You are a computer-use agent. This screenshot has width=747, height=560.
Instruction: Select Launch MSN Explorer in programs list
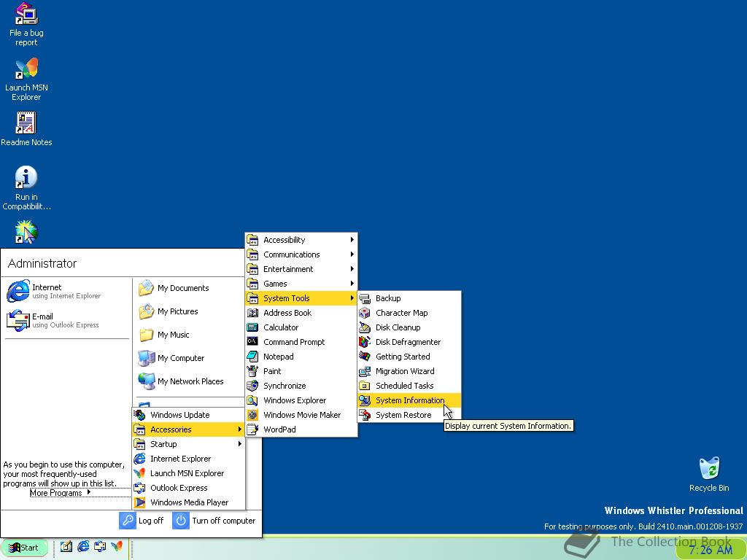tap(189, 473)
